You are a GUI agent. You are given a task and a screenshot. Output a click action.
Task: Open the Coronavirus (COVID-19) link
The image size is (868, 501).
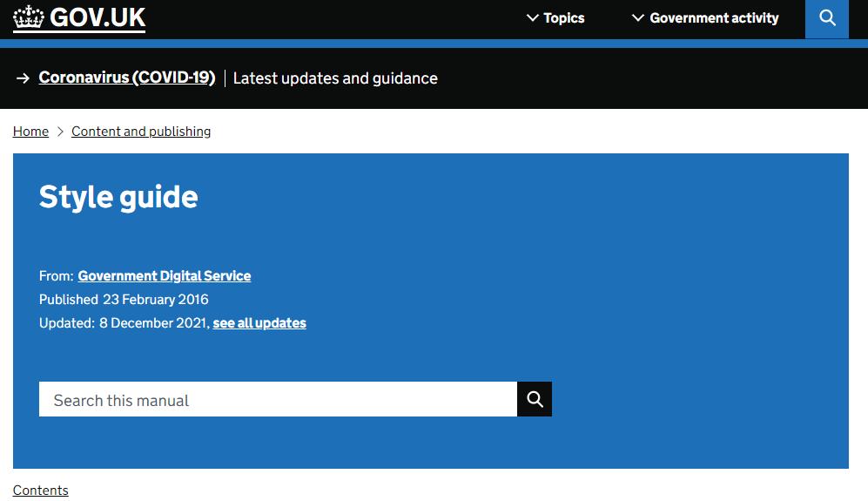(x=127, y=78)
